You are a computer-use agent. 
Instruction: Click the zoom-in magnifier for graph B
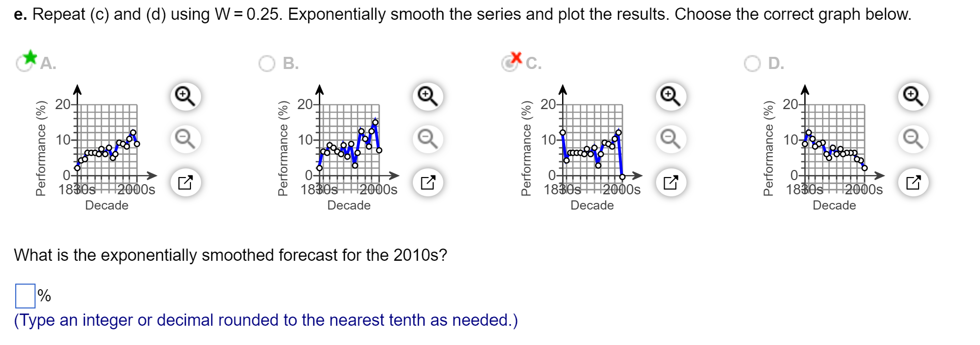426,95
